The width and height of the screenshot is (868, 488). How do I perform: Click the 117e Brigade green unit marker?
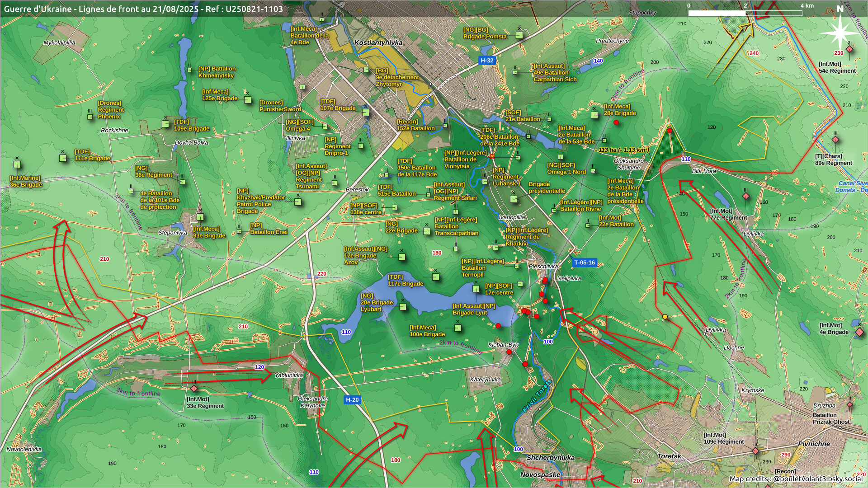[x=436, y=277]
